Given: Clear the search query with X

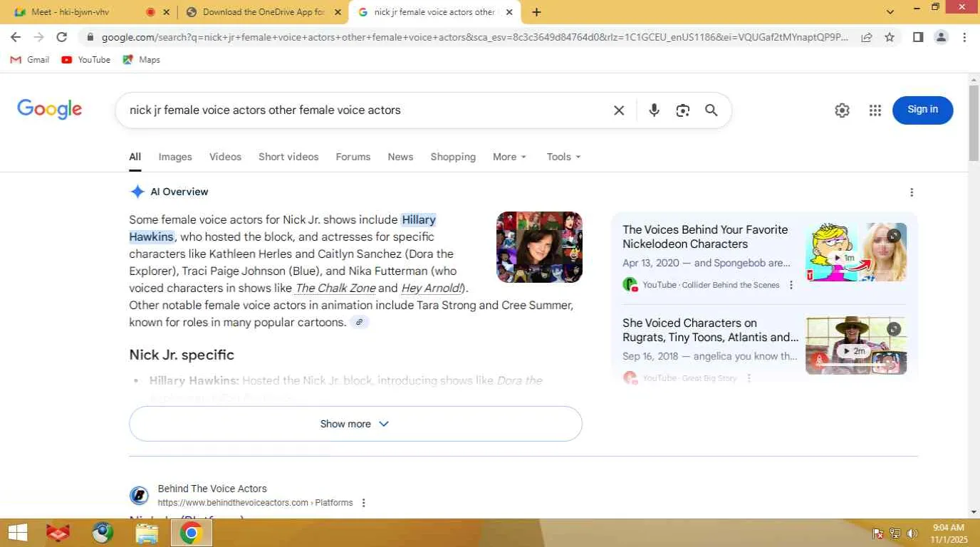Looking at the screenshot, I should point(619,110).
